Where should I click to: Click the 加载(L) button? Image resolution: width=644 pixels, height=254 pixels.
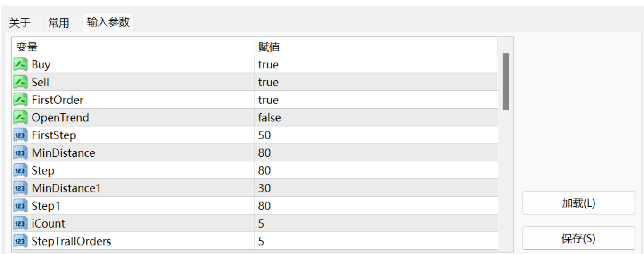point(578,203)
